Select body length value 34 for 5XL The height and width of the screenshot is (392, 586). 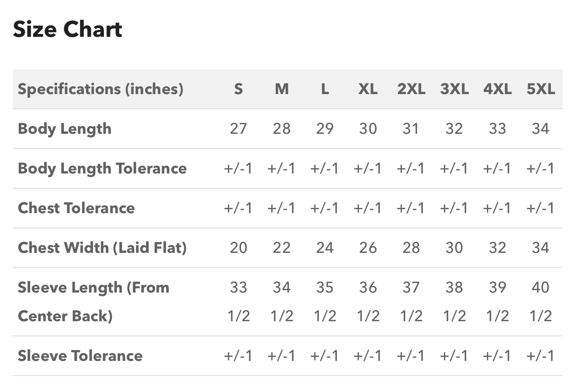click(x=541, y=128)
